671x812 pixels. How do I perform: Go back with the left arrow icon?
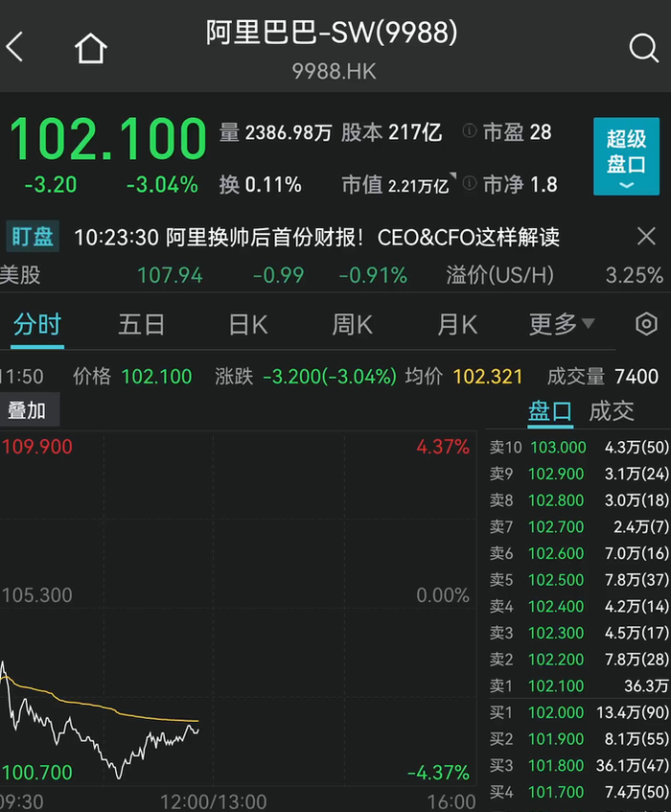coord(14,47)
